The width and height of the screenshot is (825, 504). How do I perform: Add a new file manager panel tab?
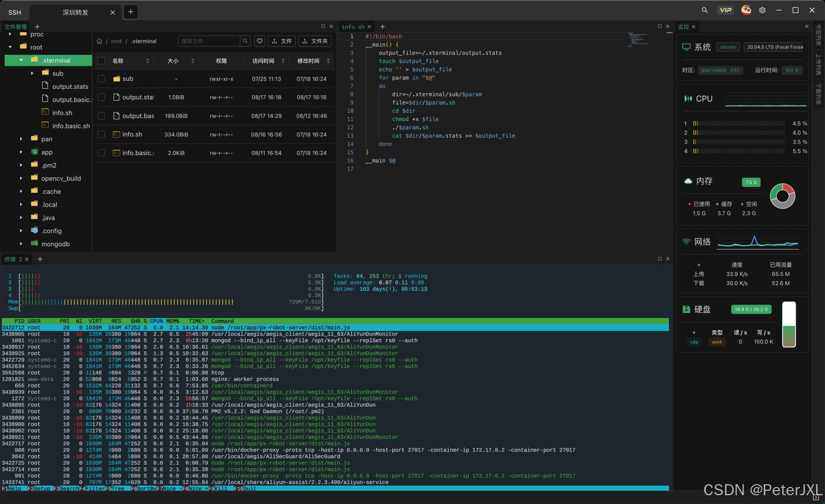click(x=37, y=27)
